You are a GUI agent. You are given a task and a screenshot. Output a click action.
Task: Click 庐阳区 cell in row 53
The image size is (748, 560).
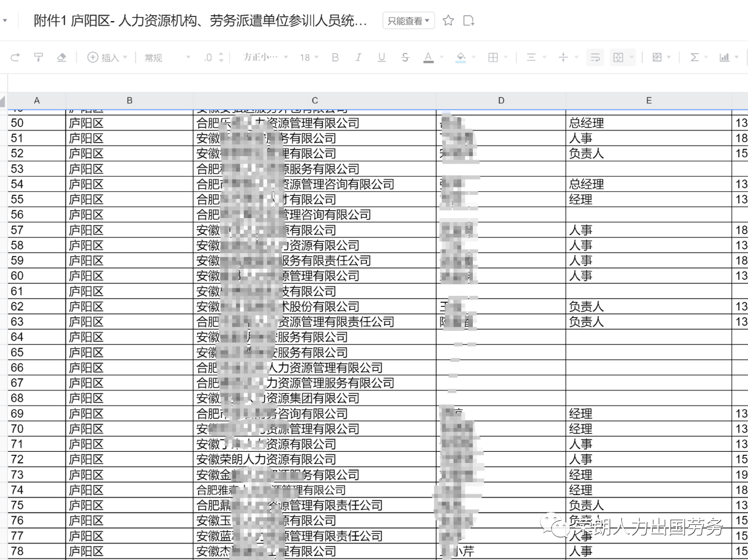pyautogui.click(x=130, y=169)
